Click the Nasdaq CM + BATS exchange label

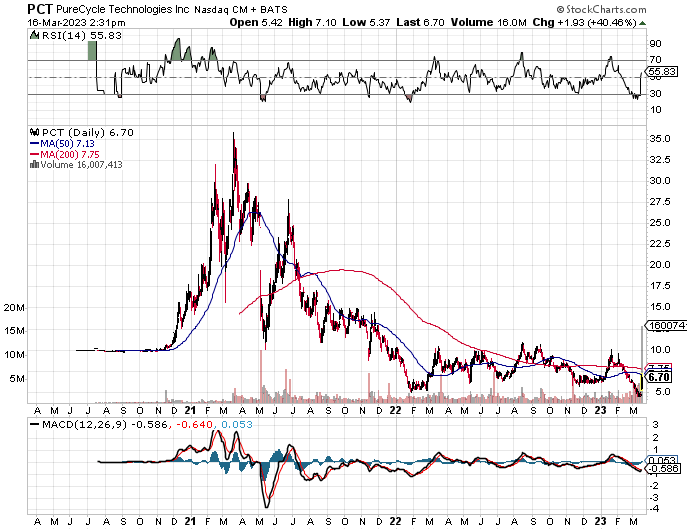(241, 10)
